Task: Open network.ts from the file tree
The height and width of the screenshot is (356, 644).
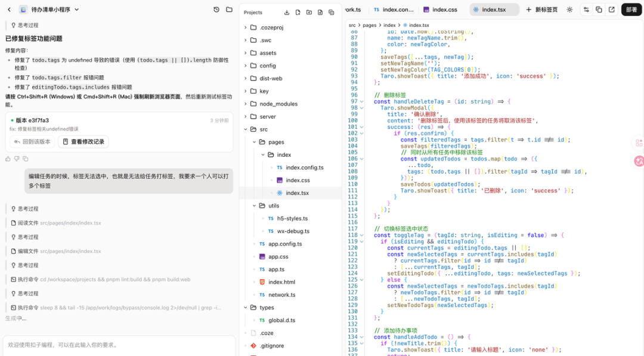Action: [x=281, y=295]
